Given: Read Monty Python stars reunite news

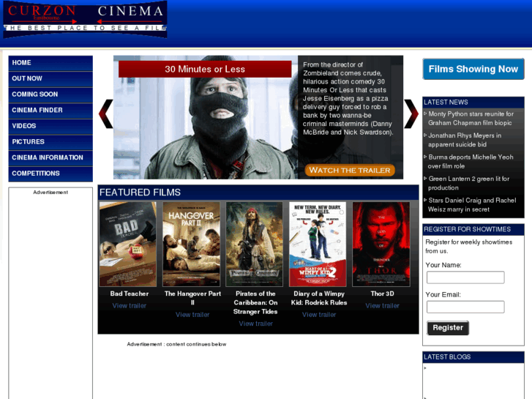Looking at the screenshot, I should [471, 118].
